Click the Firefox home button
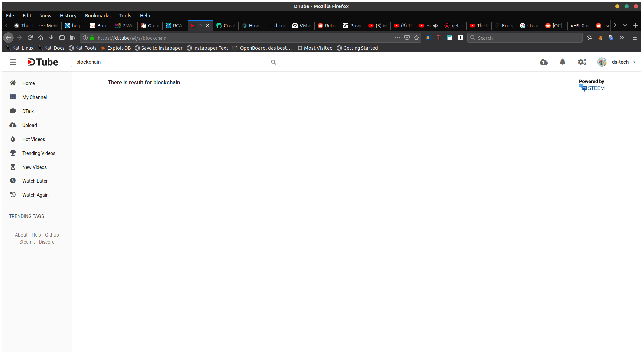The width and height of the screenshot is (644, 355). (x=41, y=38)
